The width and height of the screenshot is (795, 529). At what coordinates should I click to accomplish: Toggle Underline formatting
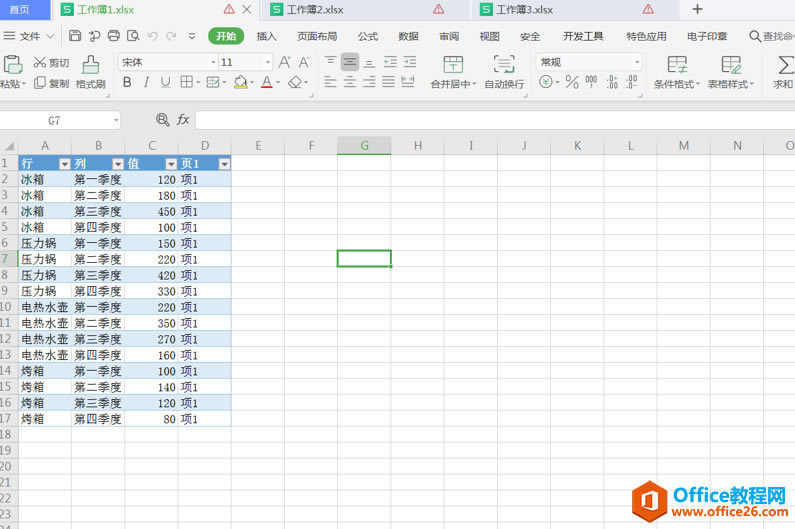pyautogui.click(x=165, y=82)
